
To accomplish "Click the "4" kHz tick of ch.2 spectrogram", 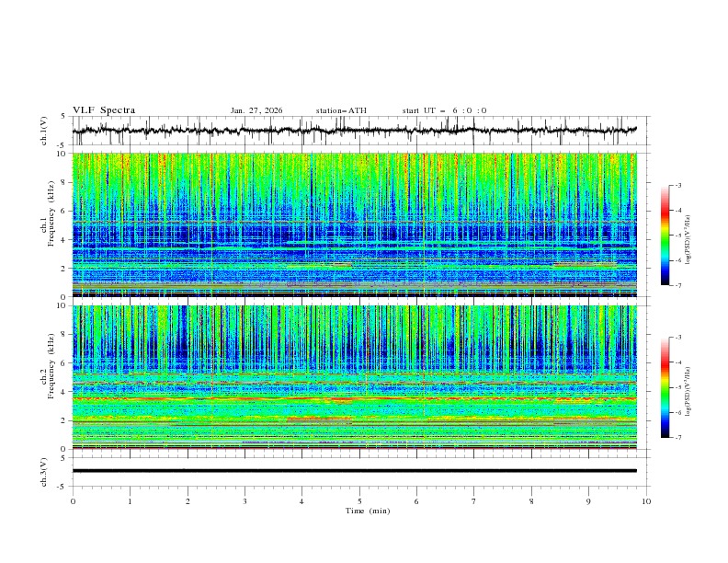I will [64, 392].
